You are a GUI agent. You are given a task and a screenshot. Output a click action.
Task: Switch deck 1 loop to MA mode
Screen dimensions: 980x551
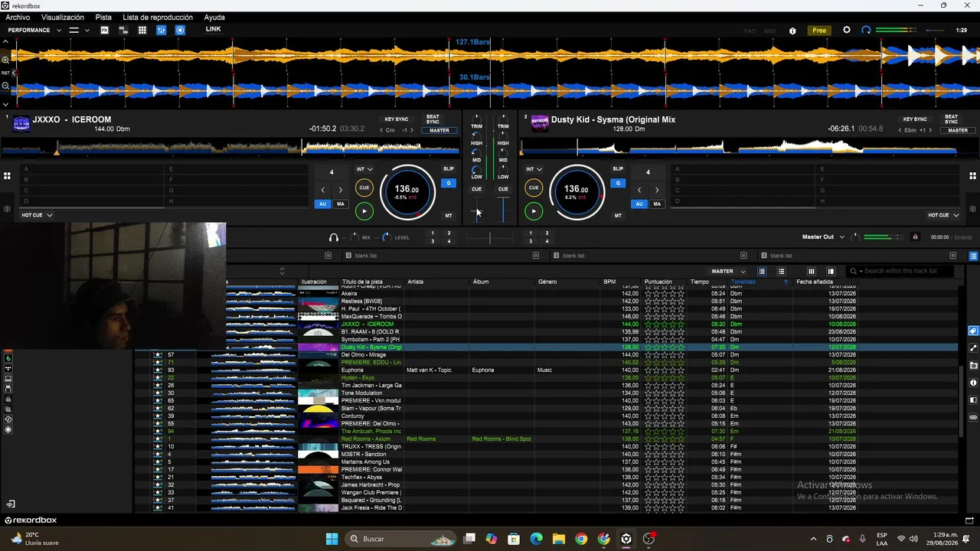click(341, 204)
